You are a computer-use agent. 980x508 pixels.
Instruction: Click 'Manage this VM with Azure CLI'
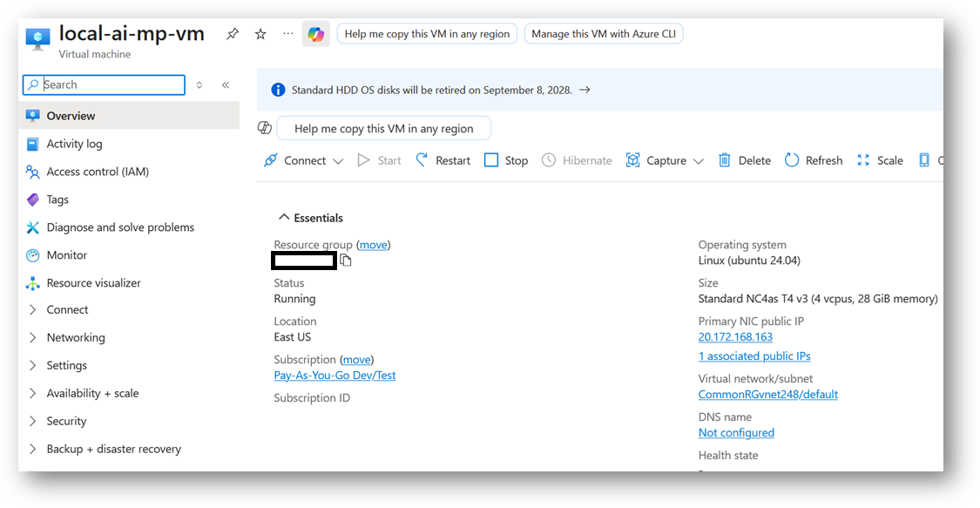(604, 34)
